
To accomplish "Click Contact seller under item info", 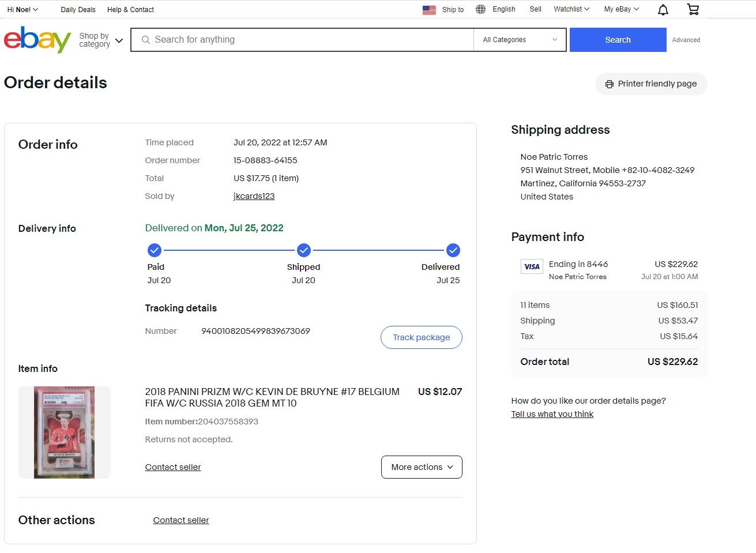I will point(173,467).
